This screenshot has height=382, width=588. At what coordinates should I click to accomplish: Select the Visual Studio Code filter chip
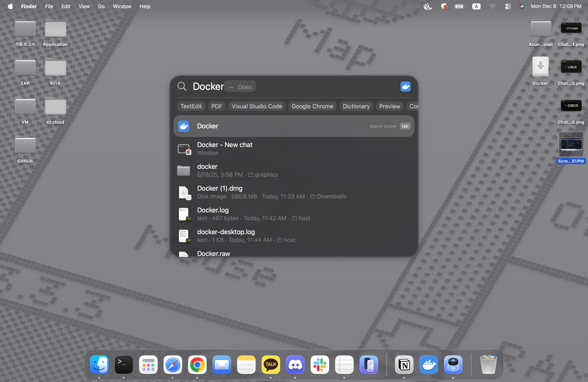pos(257,106)
